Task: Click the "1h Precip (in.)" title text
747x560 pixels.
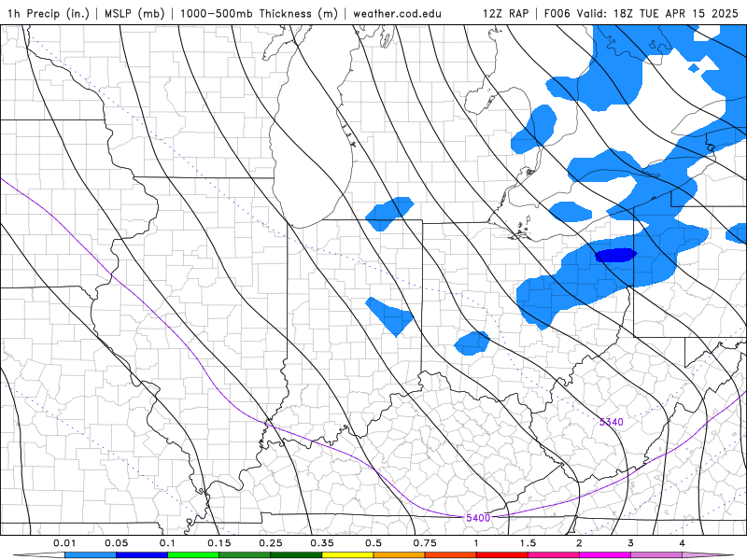Action: 49,13
